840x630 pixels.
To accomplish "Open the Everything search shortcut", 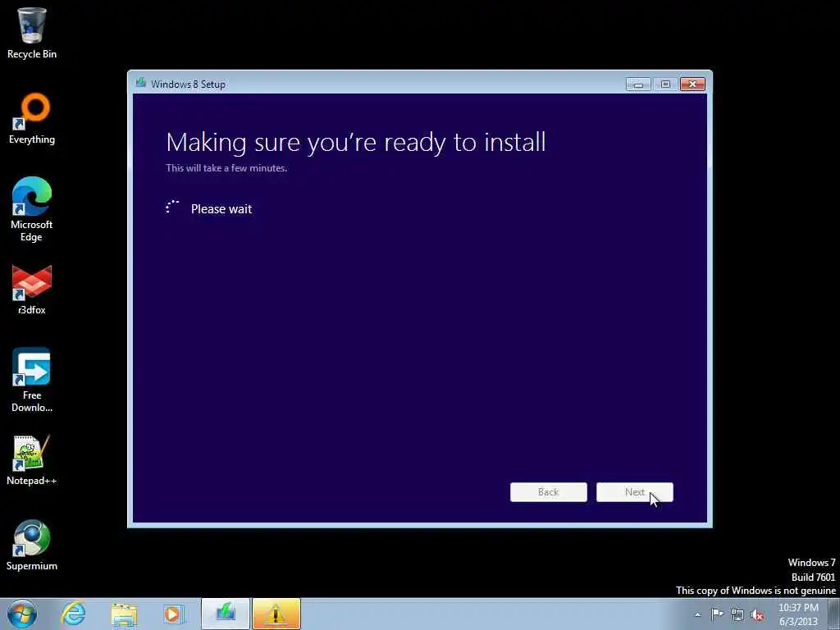I will click(32, 118).
